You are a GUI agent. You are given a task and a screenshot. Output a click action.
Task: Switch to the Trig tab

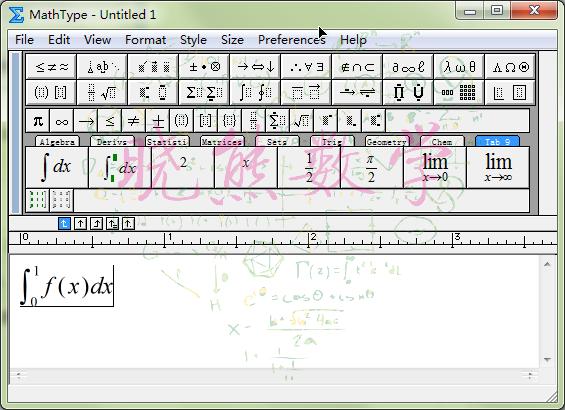click(332, 142)
